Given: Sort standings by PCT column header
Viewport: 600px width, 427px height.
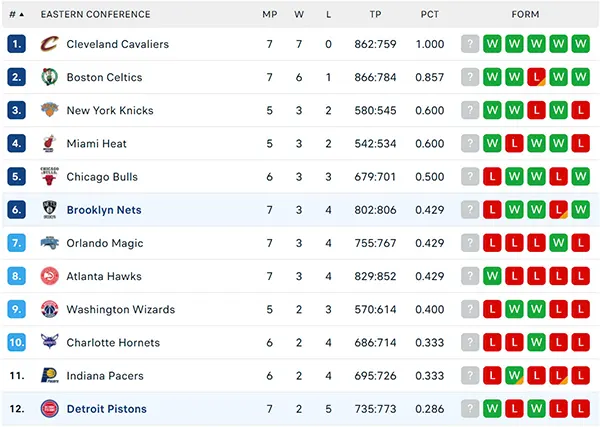Looking at the screenshot, I should (430, 15).
